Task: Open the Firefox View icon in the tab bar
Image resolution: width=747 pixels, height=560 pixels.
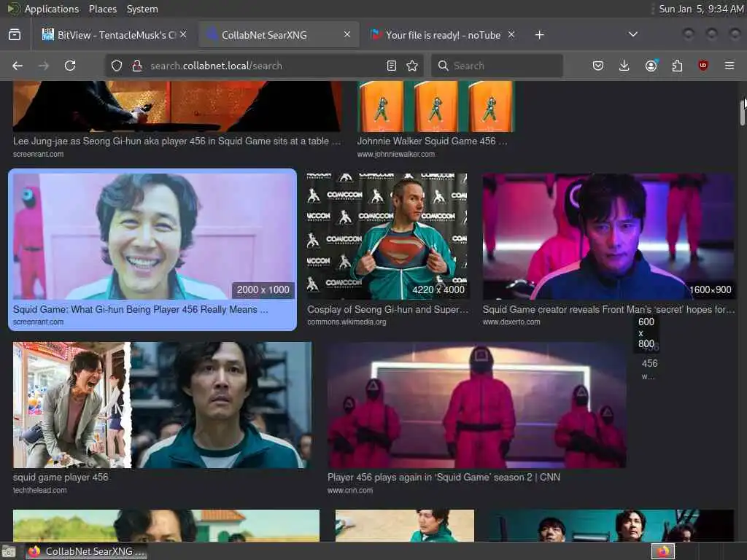Action: (15, 35)
